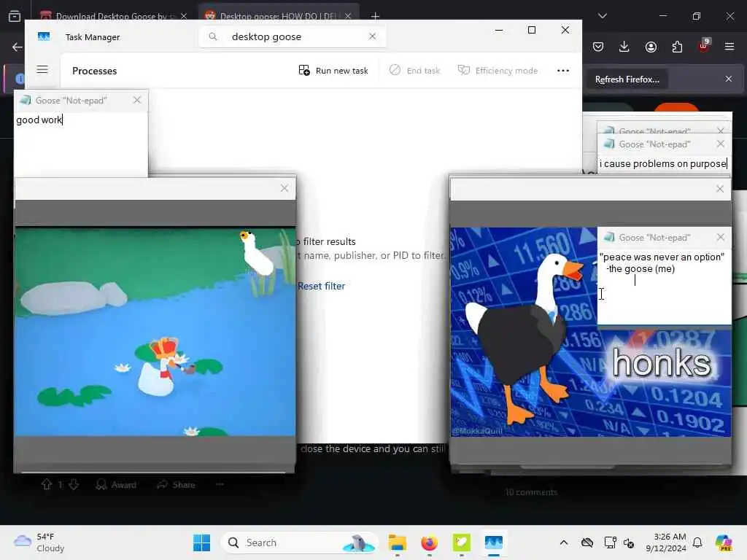This screenshot has width=747, height=560.
Task: Switch to Task Manager taskbar icon
Action: (494, 542)
